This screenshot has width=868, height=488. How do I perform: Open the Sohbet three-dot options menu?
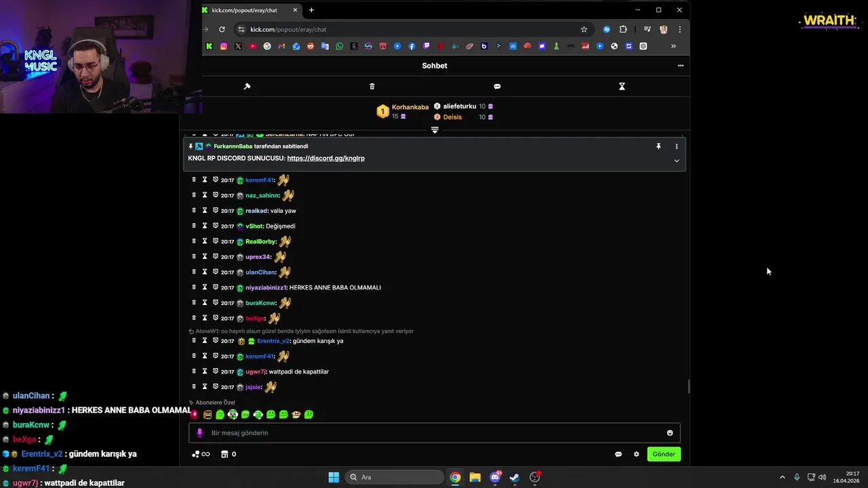click(x=680, y=66)
